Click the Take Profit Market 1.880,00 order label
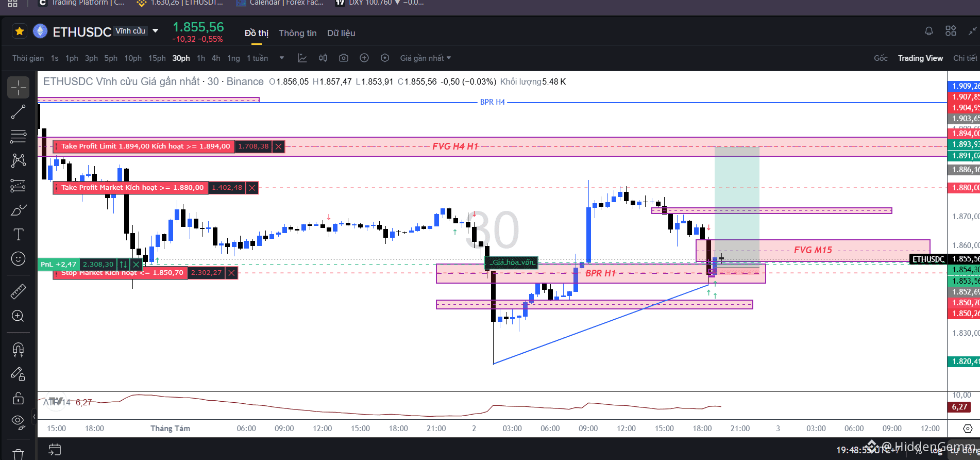Screen dimensions: 980x460 [x=130, y=188]
